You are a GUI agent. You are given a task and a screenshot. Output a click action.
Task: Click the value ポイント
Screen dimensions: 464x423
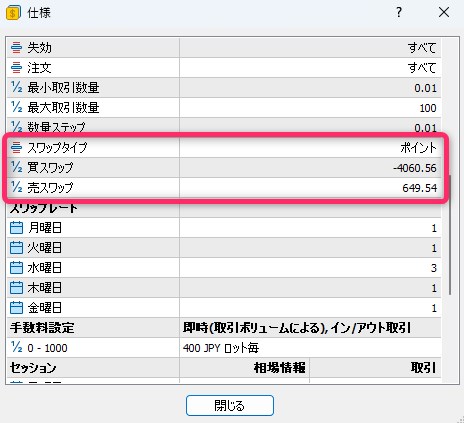(418, 148)
